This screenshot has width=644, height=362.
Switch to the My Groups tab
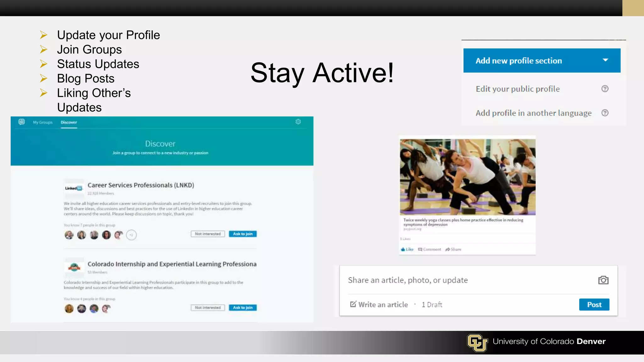pos(42,122)
